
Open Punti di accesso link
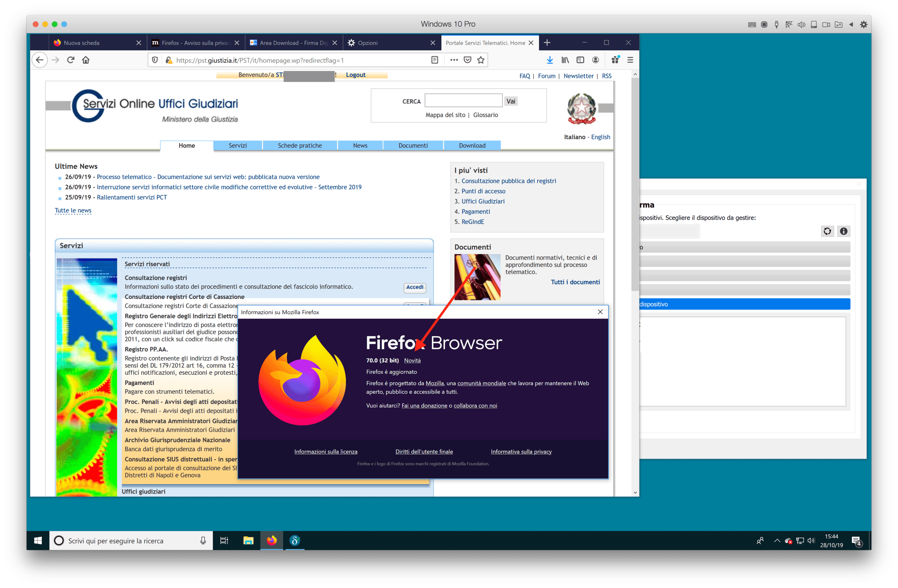point(483,191)
